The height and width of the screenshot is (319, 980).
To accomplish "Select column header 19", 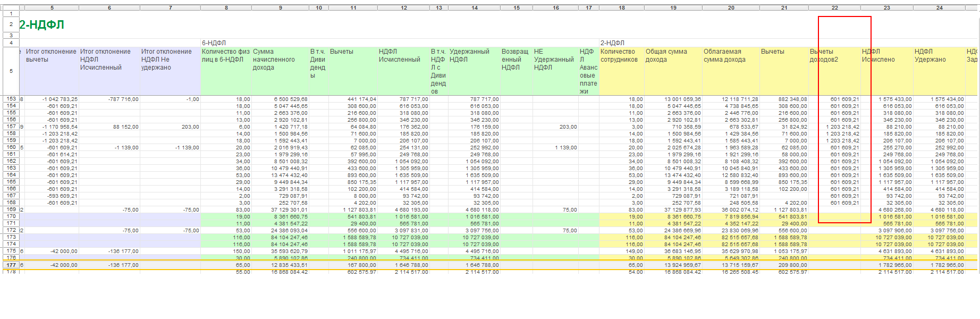I will (673, 8).
